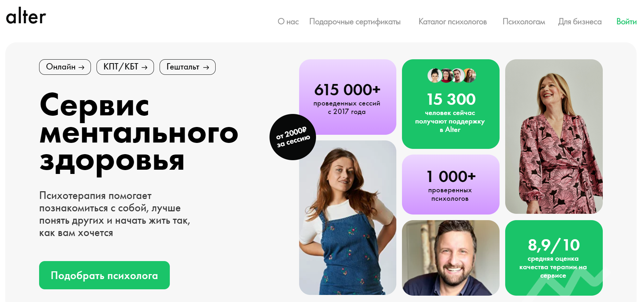This screenshot has width=644, height=302.
Task: Open the Для бизнеса section
Action: pos(580,22)
